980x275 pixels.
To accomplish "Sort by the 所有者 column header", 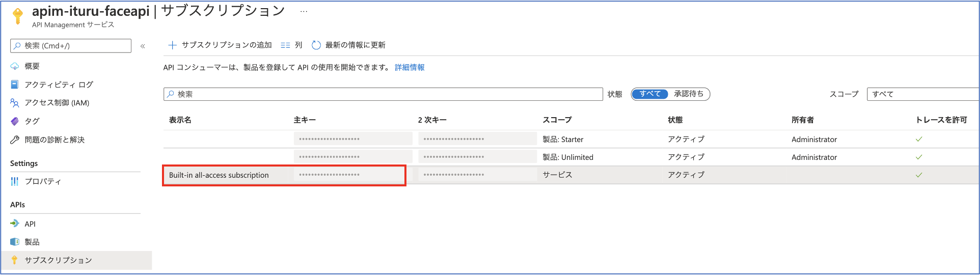I will pos(803,120).
